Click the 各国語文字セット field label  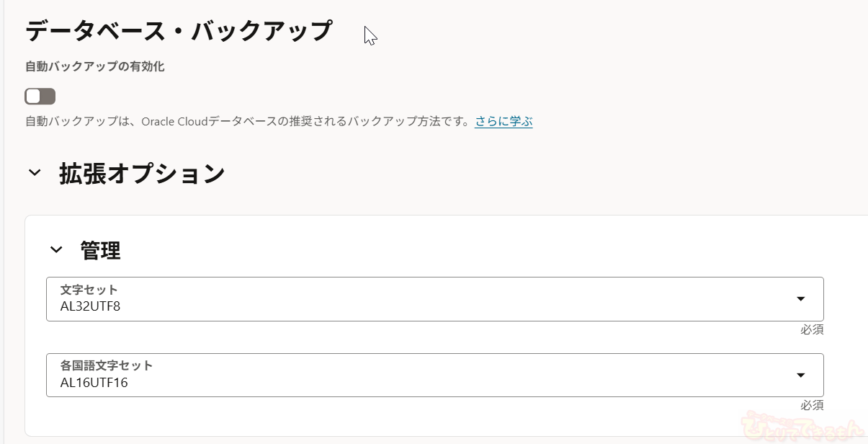(x=107, y=365)
